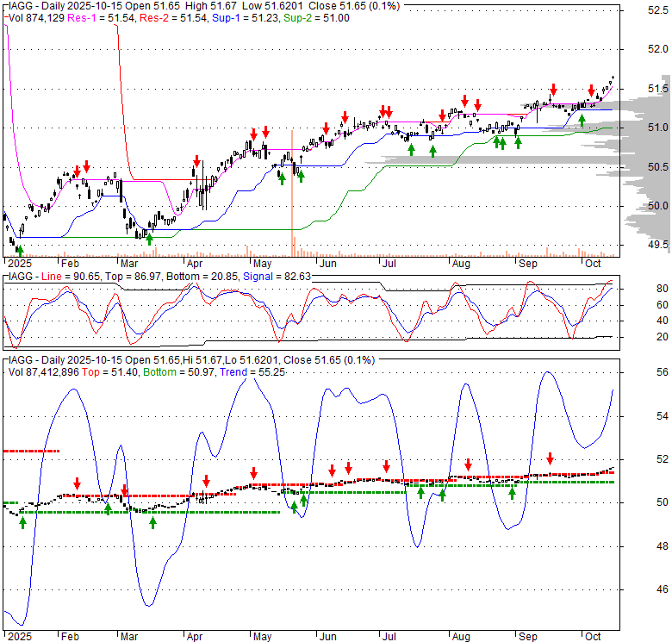This screenshot has width=672, height=642.
Task: Click the 52.5 price axis label
Action: 657,10
